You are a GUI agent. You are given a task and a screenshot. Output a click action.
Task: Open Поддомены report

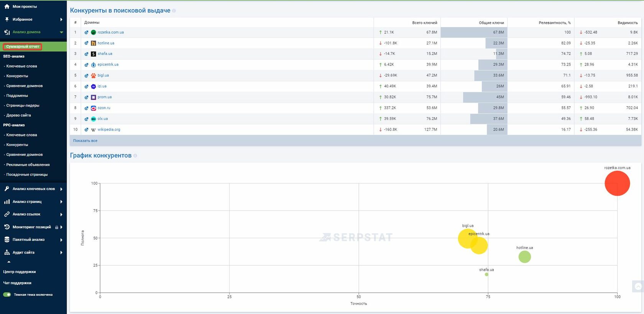[17, 96]
